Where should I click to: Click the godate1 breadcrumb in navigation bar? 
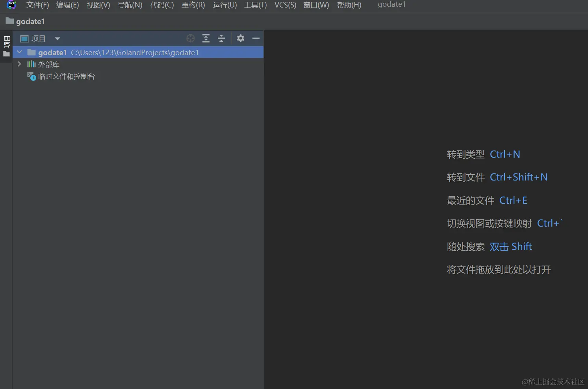point(26,21)
